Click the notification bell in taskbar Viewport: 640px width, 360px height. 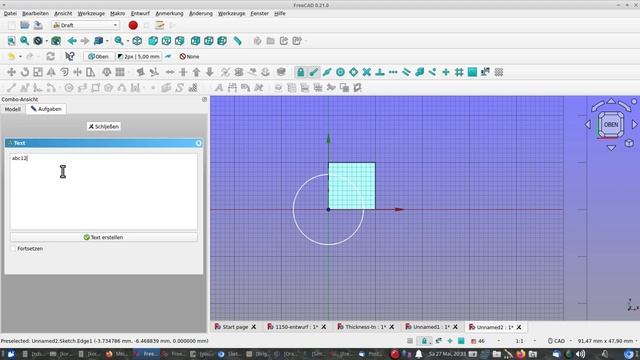click(419, 354)
